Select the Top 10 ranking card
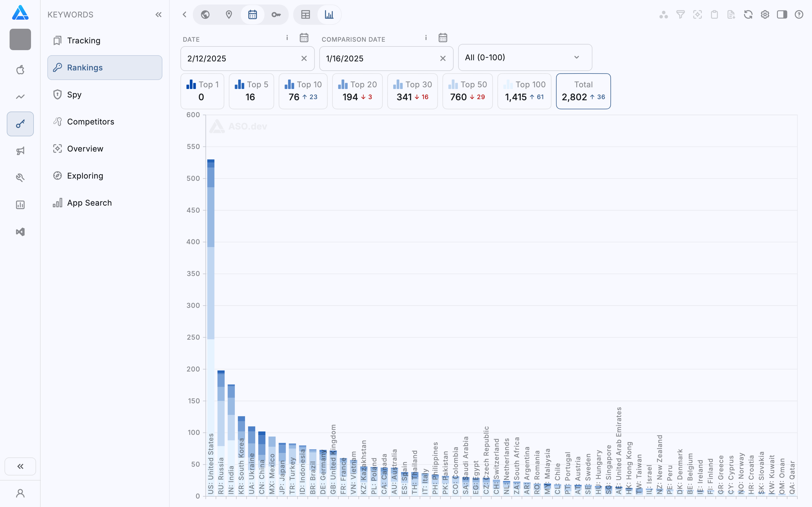Screen dimensions: 812x507 (303, 91)
